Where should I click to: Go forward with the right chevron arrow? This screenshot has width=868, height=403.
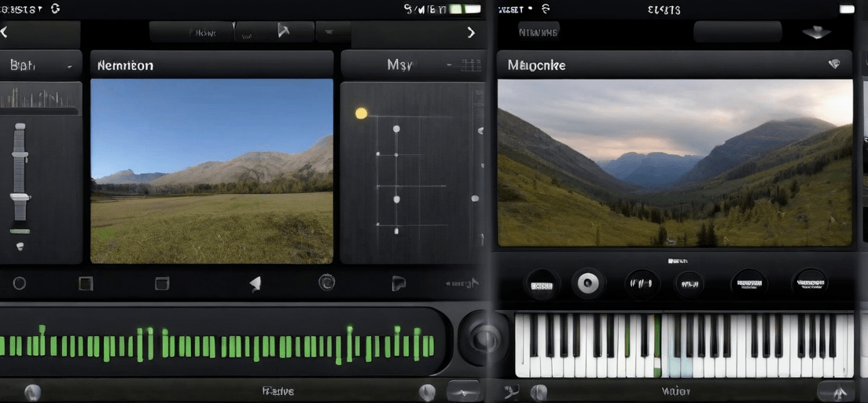pos(471,32)
